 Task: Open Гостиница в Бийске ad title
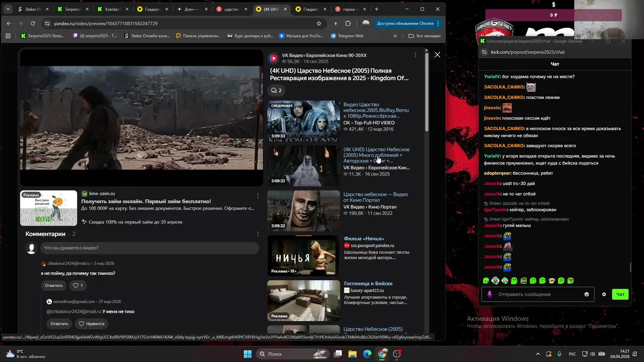368,284
